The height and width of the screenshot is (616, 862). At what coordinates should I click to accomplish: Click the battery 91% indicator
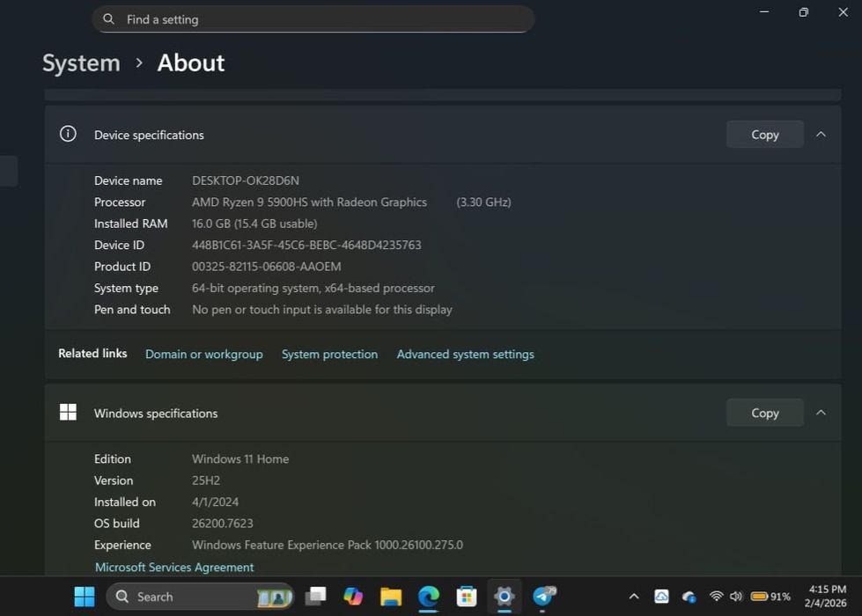tap(770, 597)
